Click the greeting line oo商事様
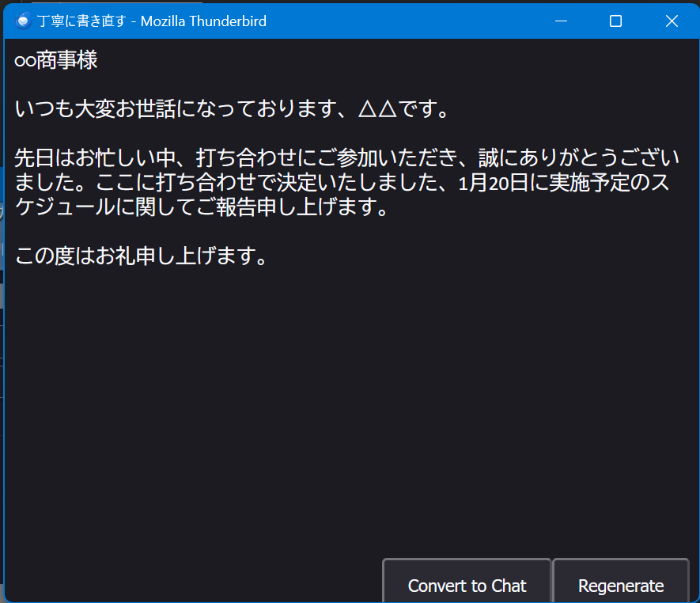This screenshot has height=603, width=700. pos(56,59)
